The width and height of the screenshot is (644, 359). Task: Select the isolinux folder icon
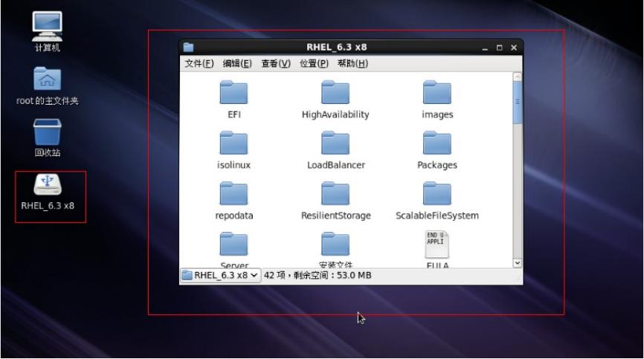(234, 143)
